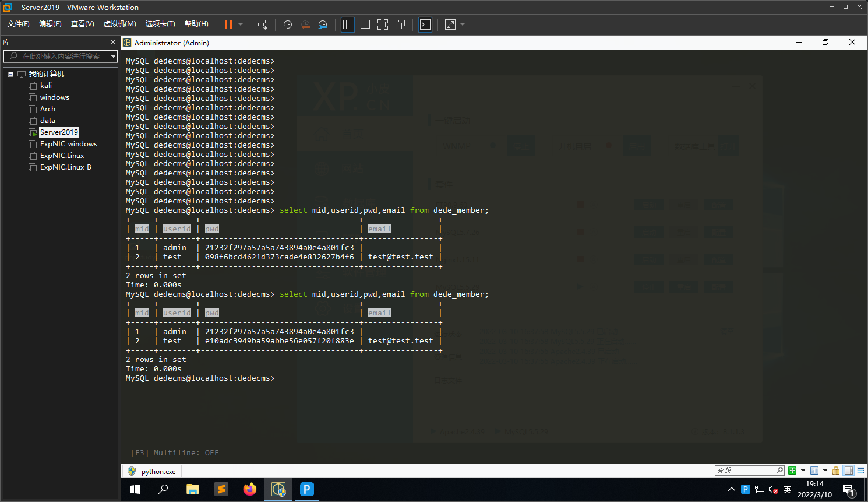Screen dimensions: 868x502
Task: Toggle the console view button
Action: click(425, 24)
